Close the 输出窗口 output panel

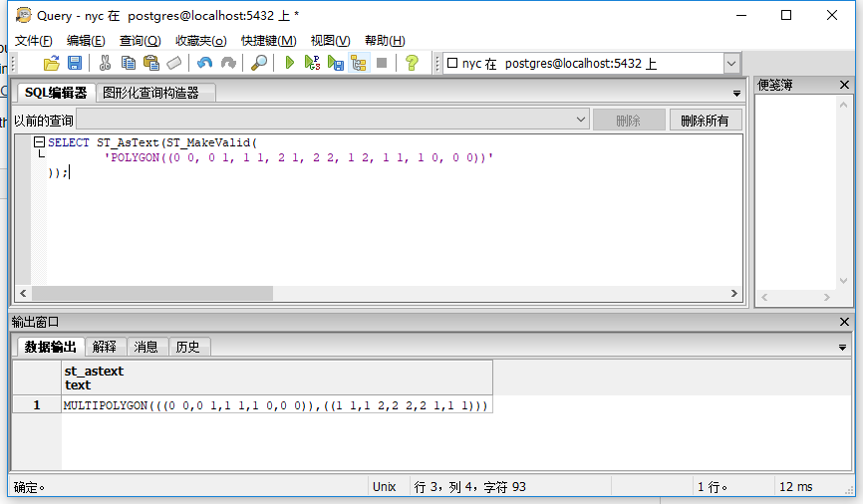click(x=844, y=322)
